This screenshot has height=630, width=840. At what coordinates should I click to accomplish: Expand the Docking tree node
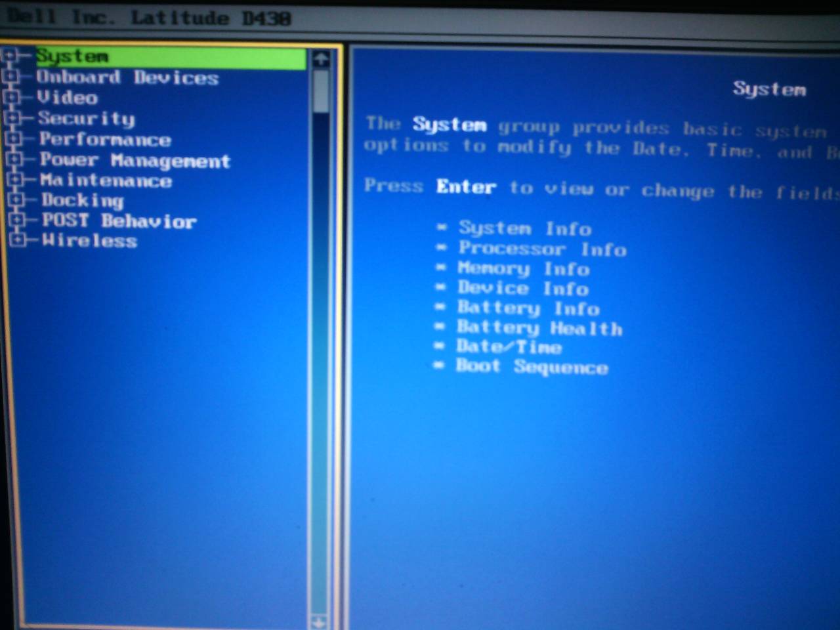click(x=17, y=199)
